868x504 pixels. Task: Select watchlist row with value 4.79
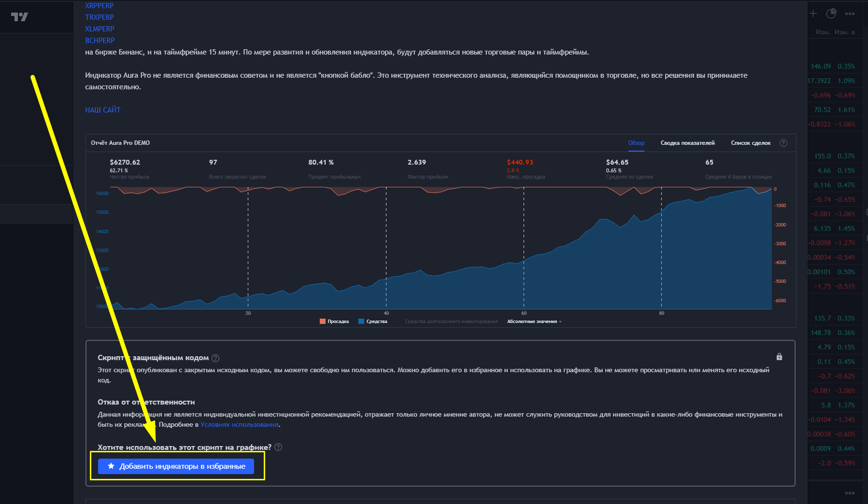[x=835, y=347]
